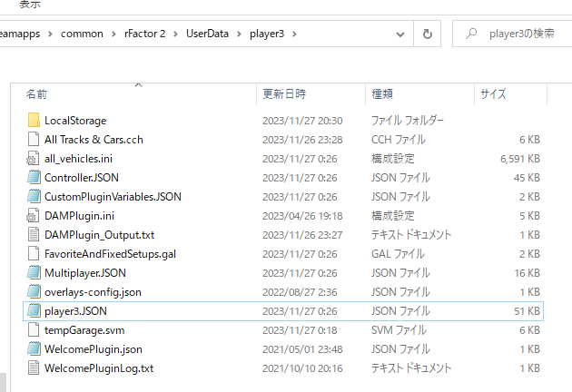This screenshot has width=572, height=392.
Task: Click the ファイル フォルダー type of LocalStorage
Action: tap(407, 121)
